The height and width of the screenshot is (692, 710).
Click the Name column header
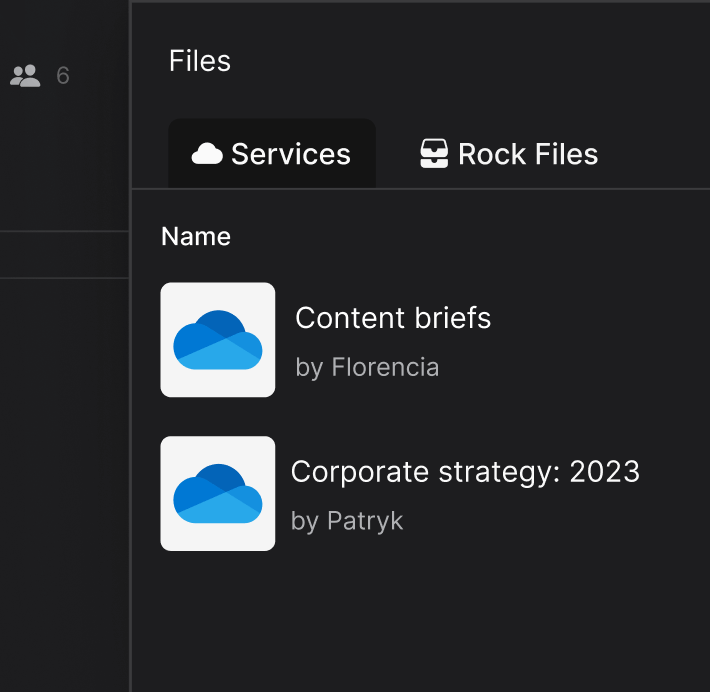pyautogui.click(x=196, y=236)
